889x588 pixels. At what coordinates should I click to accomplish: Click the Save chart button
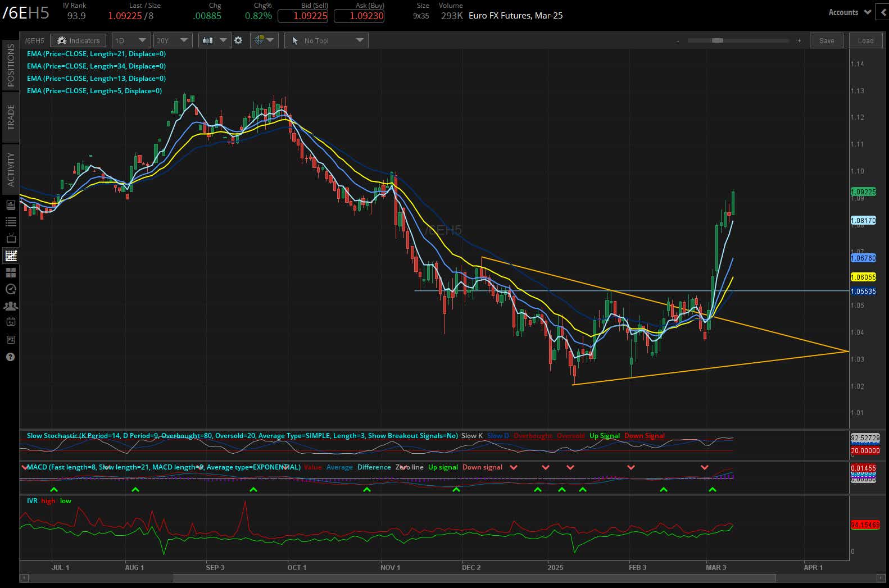coord(827,40)
